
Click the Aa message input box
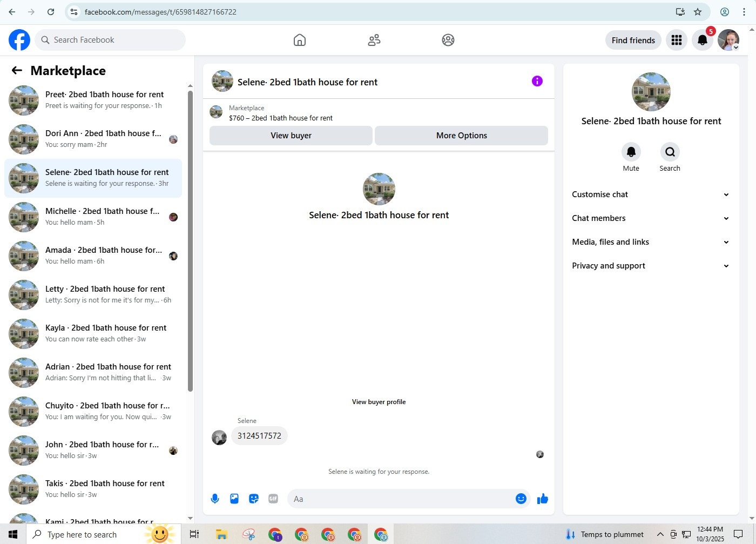[402, 499]
